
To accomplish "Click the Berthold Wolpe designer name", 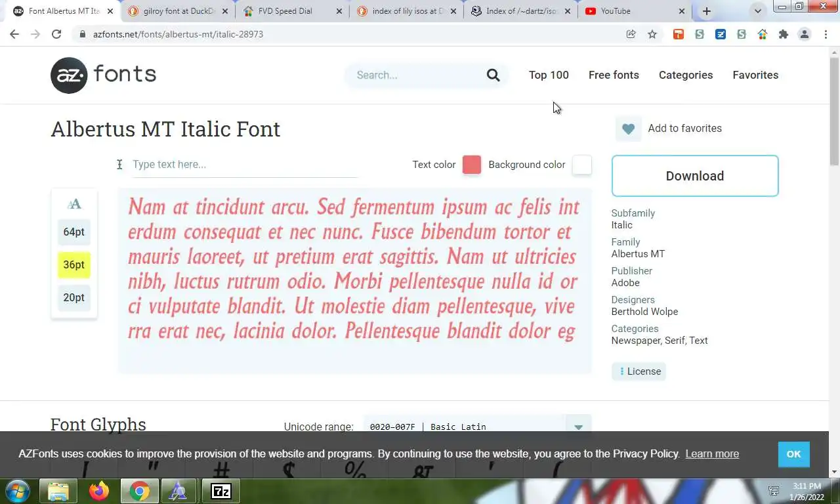I will pos(644,312).
